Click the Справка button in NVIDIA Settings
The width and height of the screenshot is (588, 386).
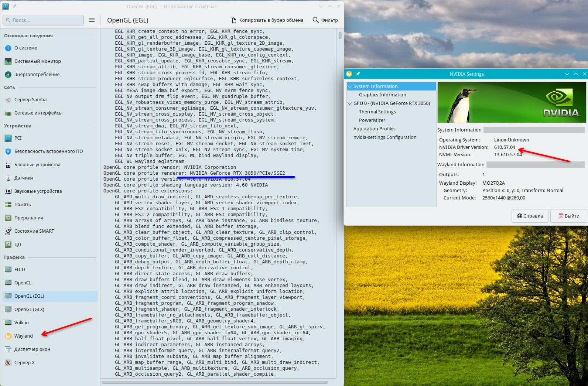(530, 216)
